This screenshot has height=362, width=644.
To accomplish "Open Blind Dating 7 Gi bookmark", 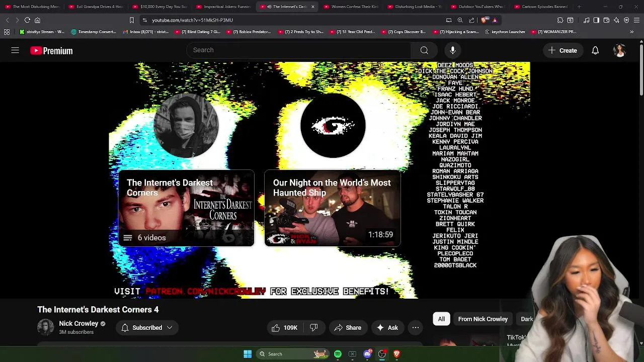I will coord(198,32).
